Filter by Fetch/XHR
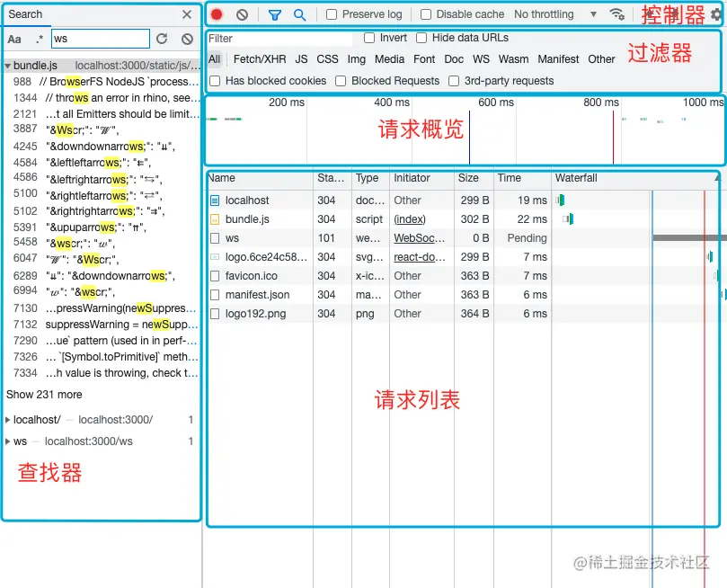 pyautogui.click(x=260, y=59)
